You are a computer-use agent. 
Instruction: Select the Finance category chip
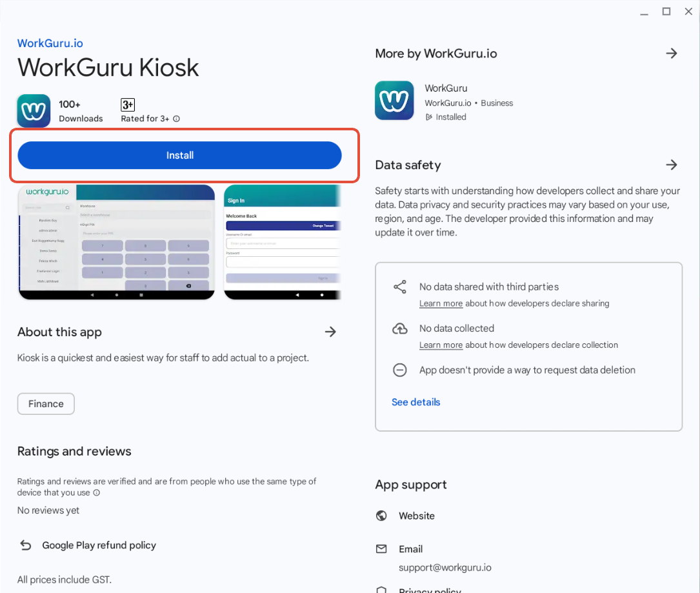(x=46, y=404)
